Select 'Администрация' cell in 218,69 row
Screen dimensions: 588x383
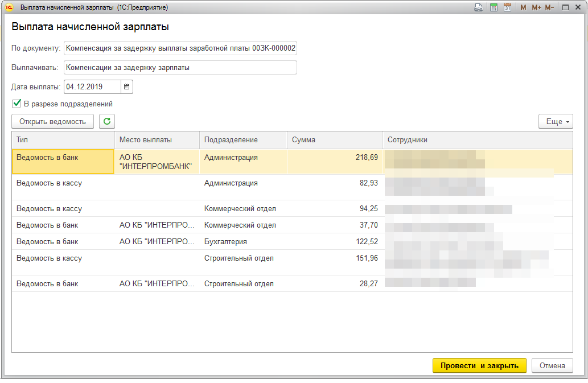click(244, 162)
